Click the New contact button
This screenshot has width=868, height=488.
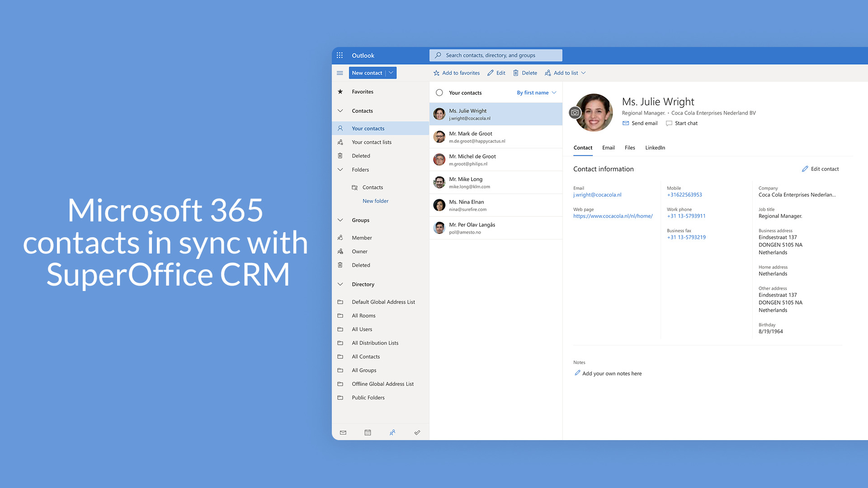pyautogui.click(x=367, y=73)
